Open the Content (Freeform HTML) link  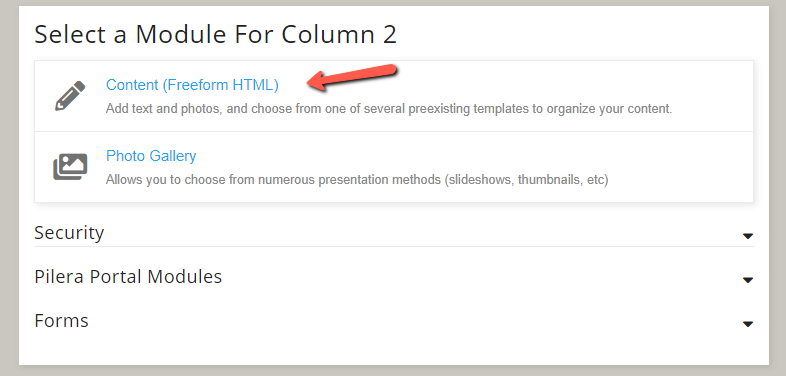pos(192,85)
